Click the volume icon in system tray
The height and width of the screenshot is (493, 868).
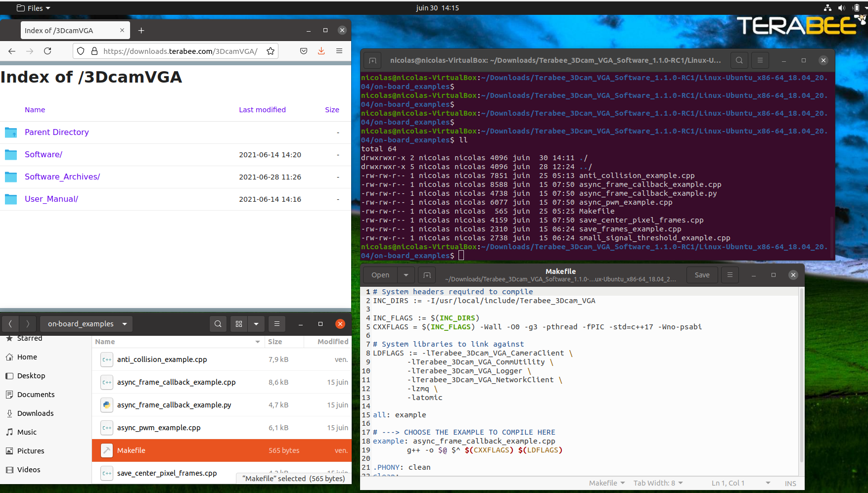(841, 8)
